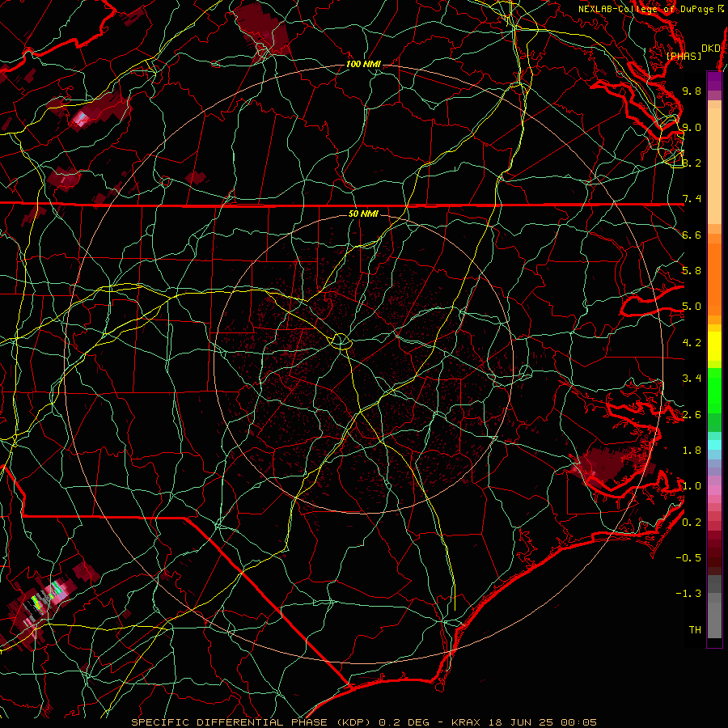Pick the cyan band on the color bar

coord(714,444)
